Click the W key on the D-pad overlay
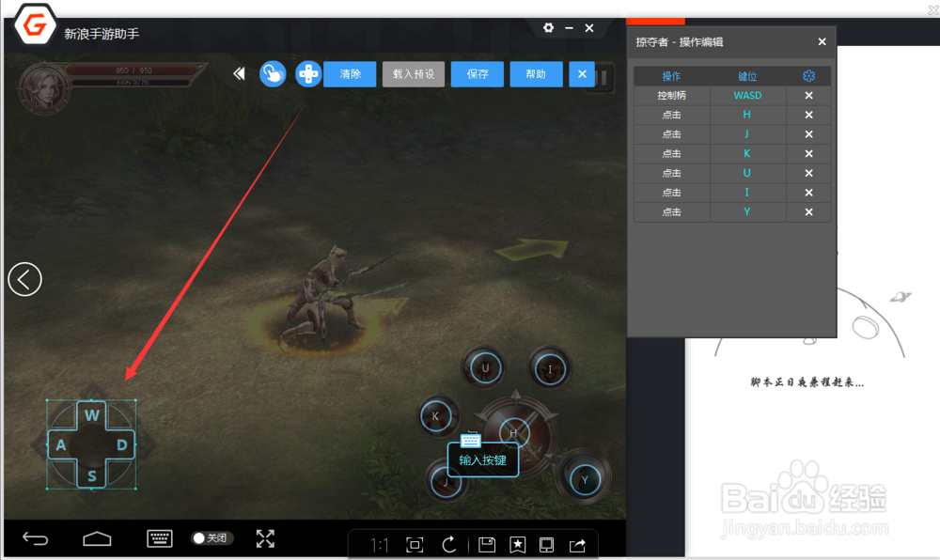 (x=92, y=415)
